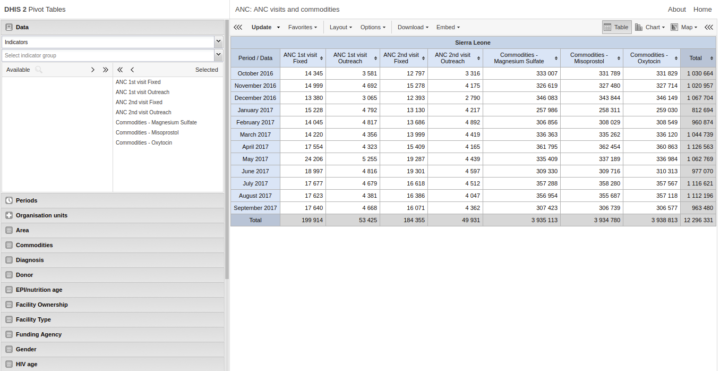Click the Facility Ownership section icon
This screenshot has width=720, height=371.
click(x=9, y=305)
